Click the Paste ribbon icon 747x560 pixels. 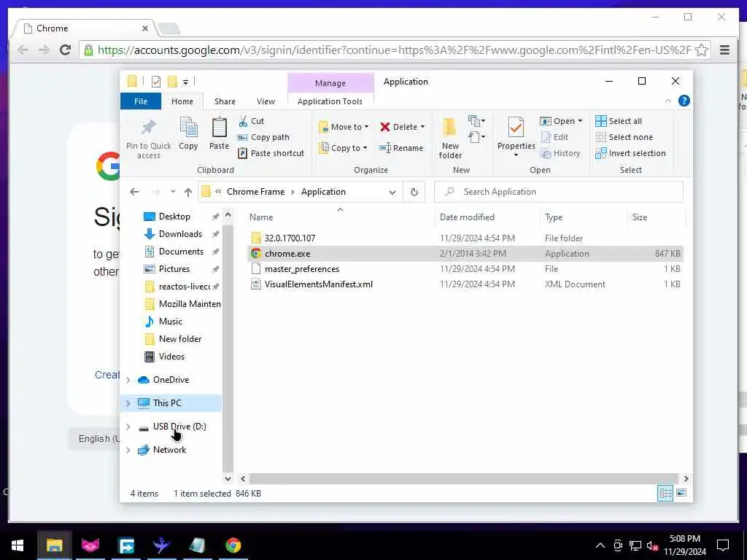(219, 127)
